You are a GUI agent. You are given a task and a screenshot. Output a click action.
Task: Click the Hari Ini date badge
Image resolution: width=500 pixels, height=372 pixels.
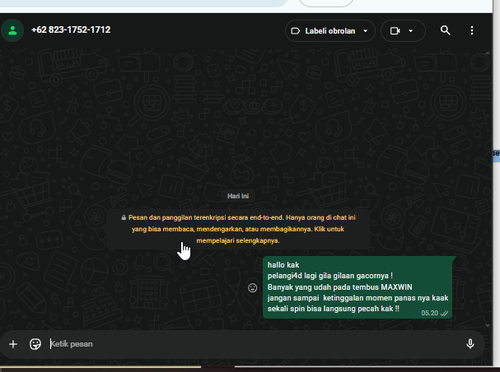(238, 196)
